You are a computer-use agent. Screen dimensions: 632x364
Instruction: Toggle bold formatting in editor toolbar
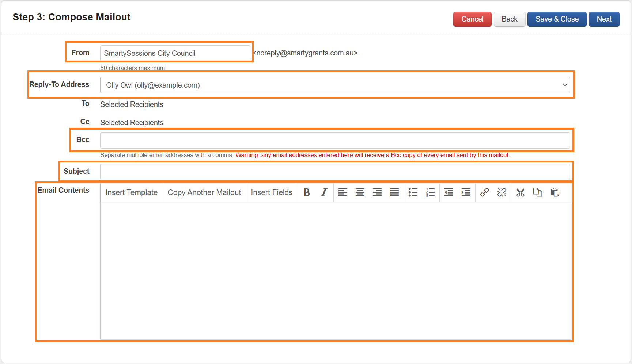307,192
